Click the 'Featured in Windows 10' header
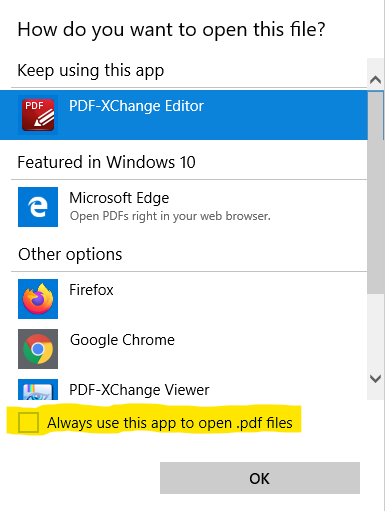This screenshot has height=511, width=392. [106, 162]
